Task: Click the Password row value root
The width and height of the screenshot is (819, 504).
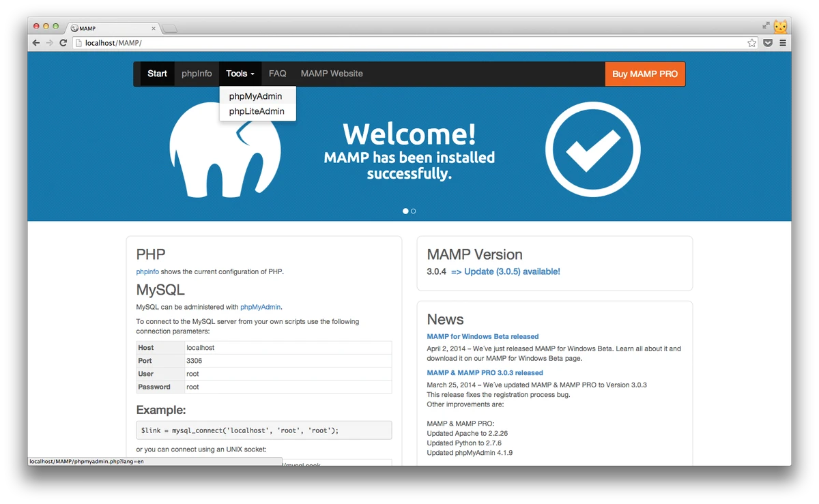Action: click(x=192, y=387)
